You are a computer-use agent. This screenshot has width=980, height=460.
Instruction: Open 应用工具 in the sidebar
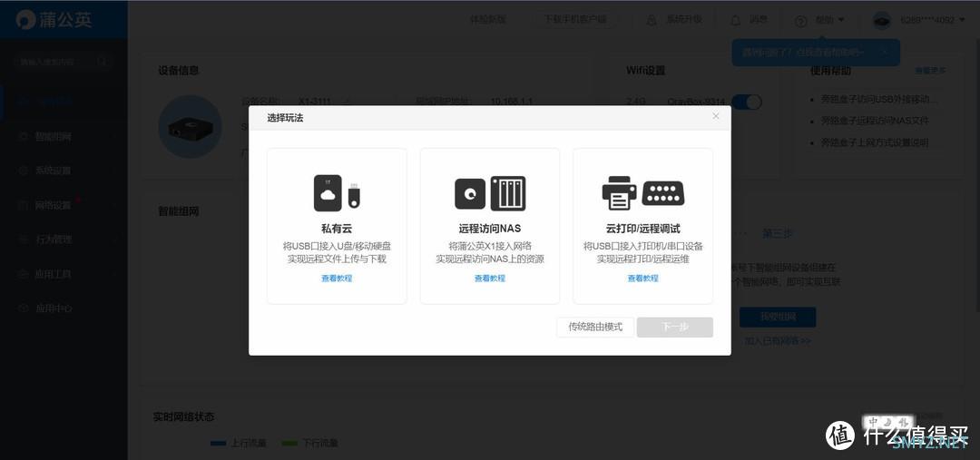[54, 274]
